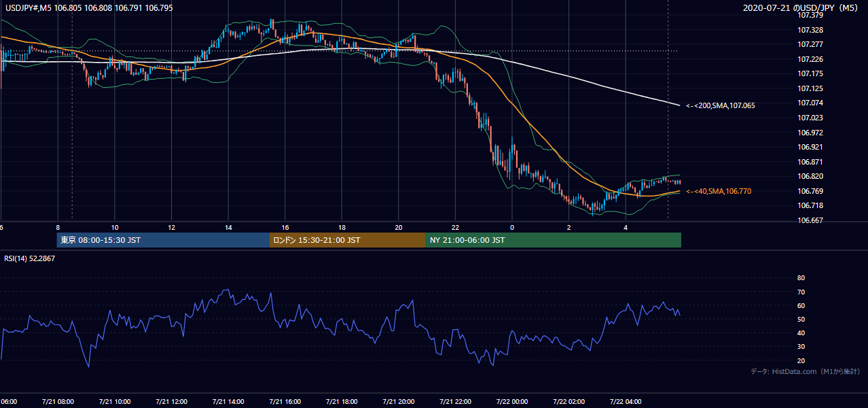
Task: Click RSI scale value 80
Action: 801,278
